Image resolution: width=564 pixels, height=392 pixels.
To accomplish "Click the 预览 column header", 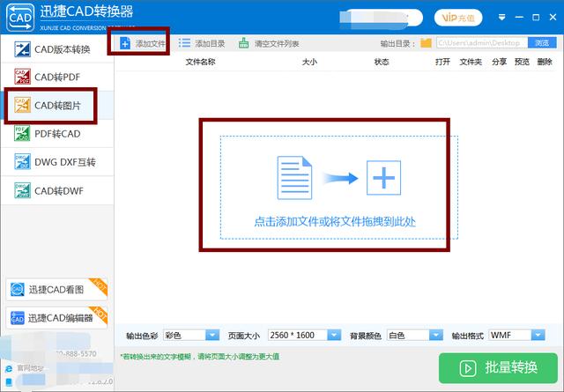I will tap(522, 62).
